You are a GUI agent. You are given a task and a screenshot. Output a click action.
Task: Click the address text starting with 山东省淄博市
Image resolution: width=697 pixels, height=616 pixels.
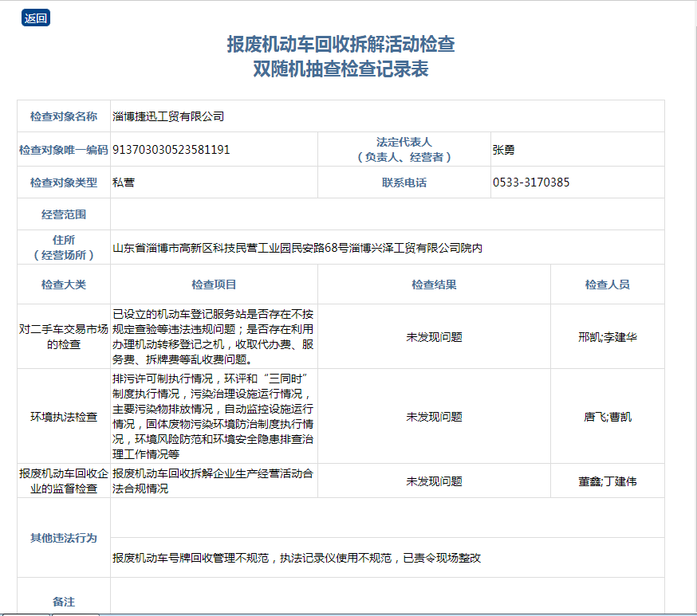tap(297, 248)
